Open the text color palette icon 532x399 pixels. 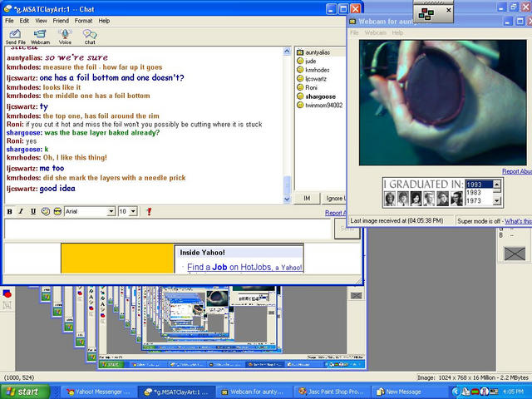(x=45, y=211)
